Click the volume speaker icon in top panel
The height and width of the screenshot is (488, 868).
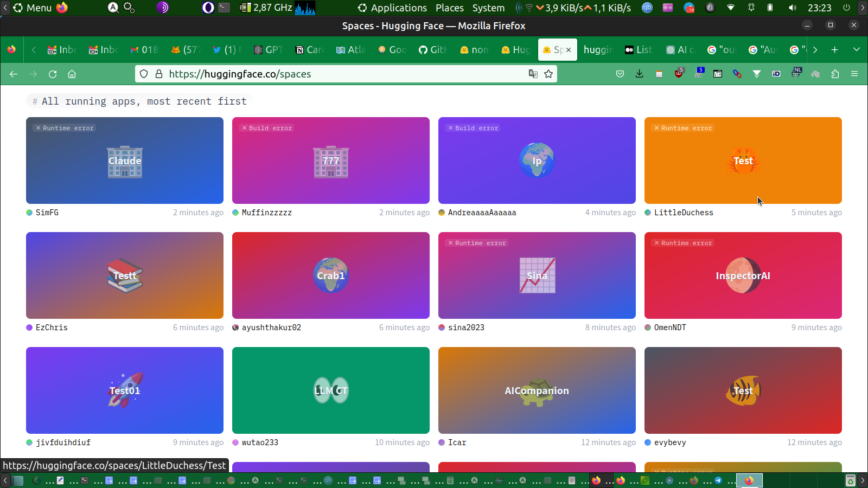(x=793, y=8)
